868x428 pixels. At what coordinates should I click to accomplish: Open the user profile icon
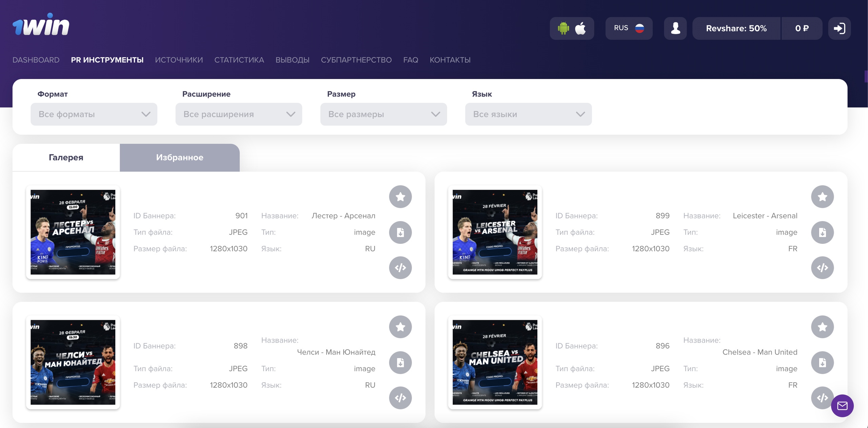(x=675, y=28)
